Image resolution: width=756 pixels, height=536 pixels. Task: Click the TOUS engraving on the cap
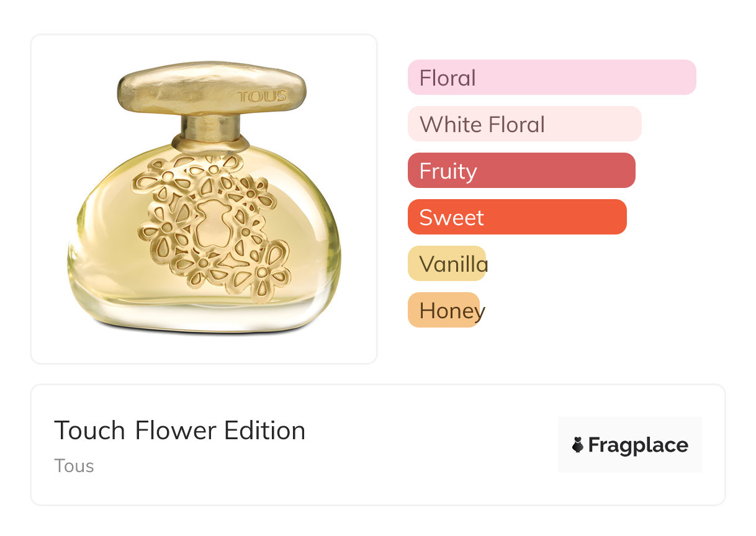(x=263, y=97)
